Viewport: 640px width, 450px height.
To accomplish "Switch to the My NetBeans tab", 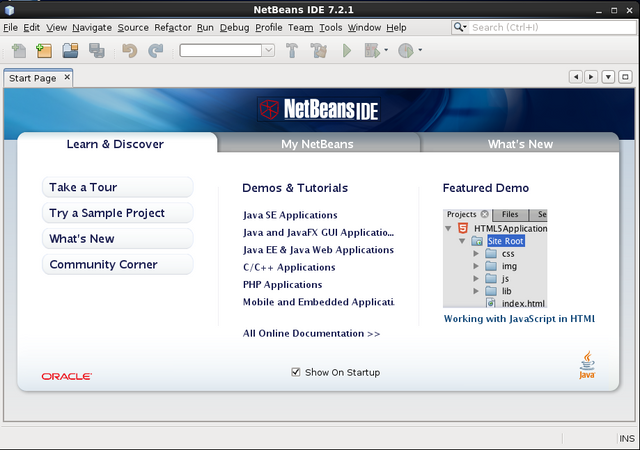I will (x=317, y=144).
